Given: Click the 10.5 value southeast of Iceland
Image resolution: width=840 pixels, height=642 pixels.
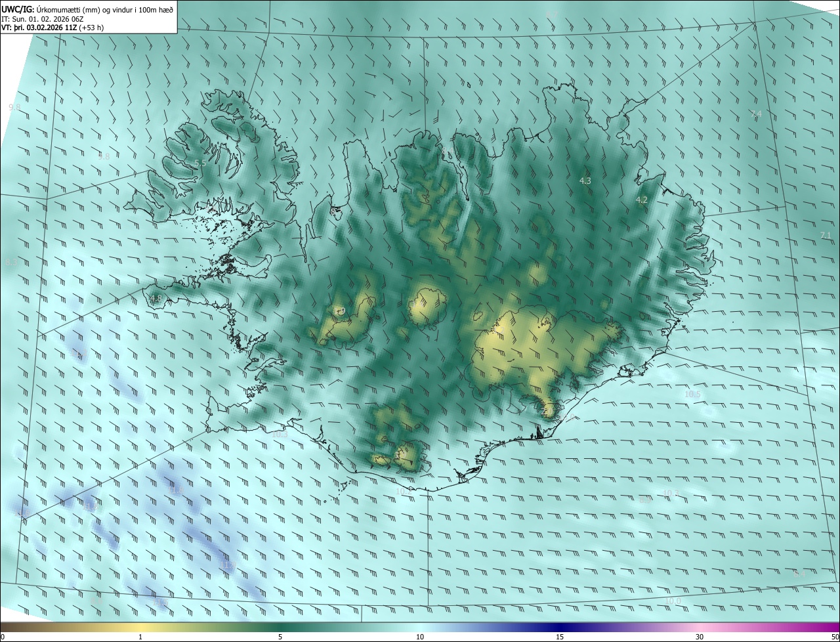Looking at the screenshot, I should [x=693, y=395].
